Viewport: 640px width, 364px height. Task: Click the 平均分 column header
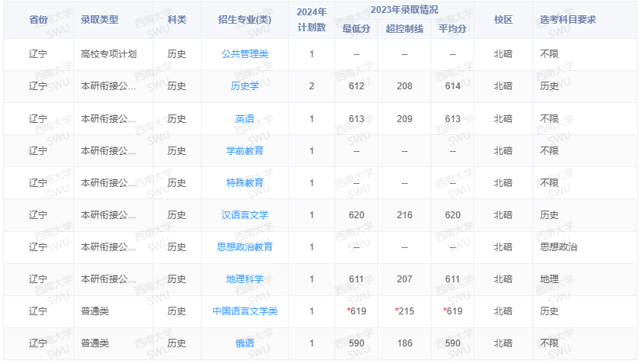point(453,29)
